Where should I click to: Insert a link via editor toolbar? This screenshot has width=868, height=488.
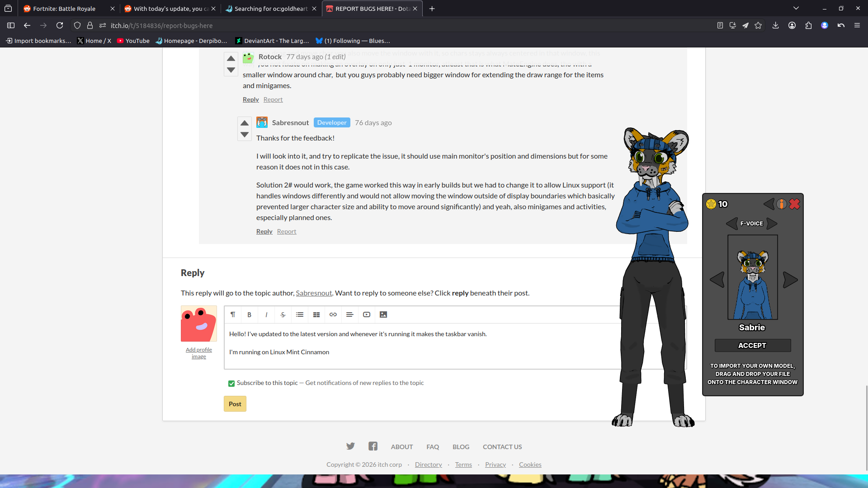coord(333,314)
